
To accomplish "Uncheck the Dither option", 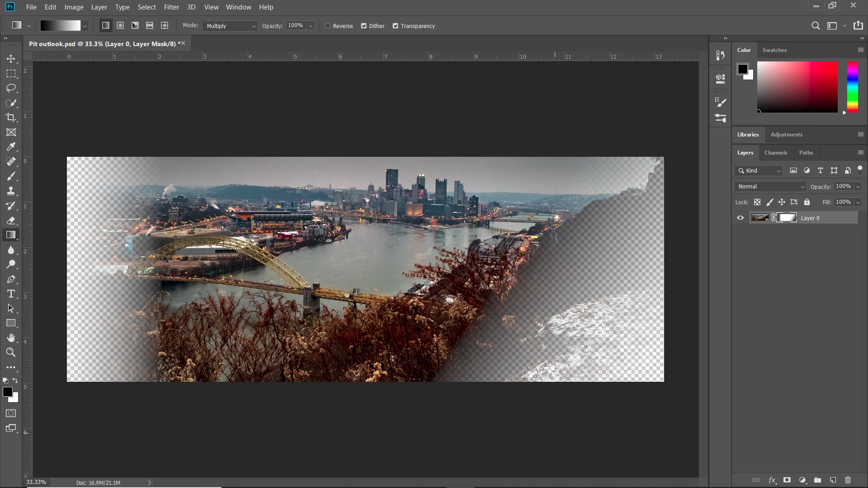I will click(x=364, y=26).
